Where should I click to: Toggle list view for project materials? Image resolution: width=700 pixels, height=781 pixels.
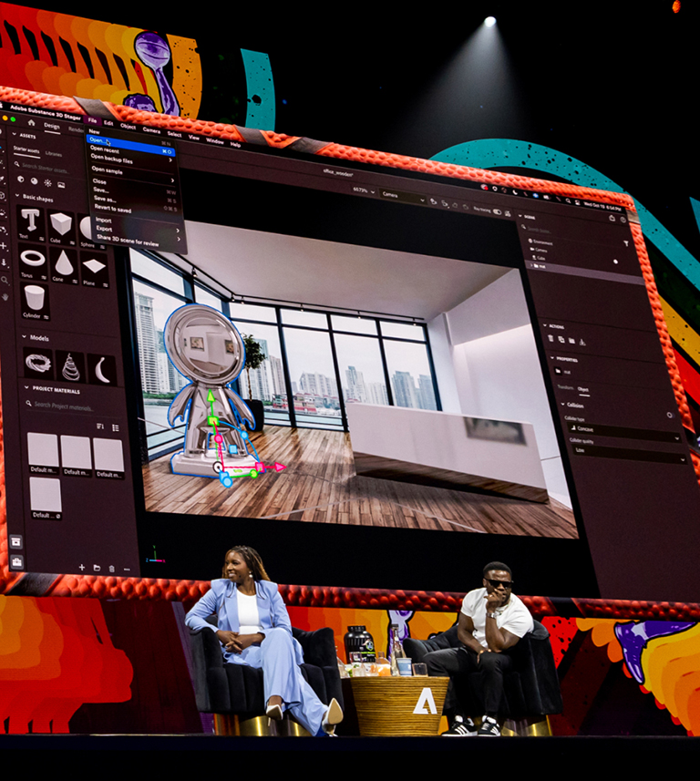[x=116, y=426]
